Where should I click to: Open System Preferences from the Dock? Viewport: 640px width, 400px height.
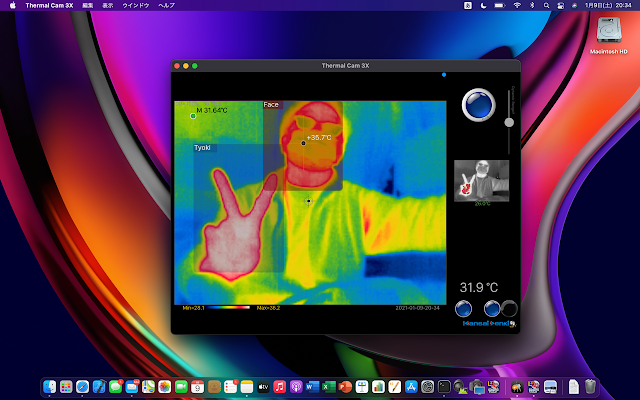(x=428, y=386)
